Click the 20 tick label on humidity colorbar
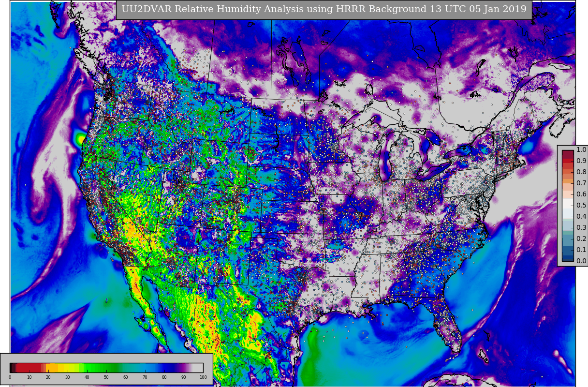The image size is (588, 387). pos(48,377)
